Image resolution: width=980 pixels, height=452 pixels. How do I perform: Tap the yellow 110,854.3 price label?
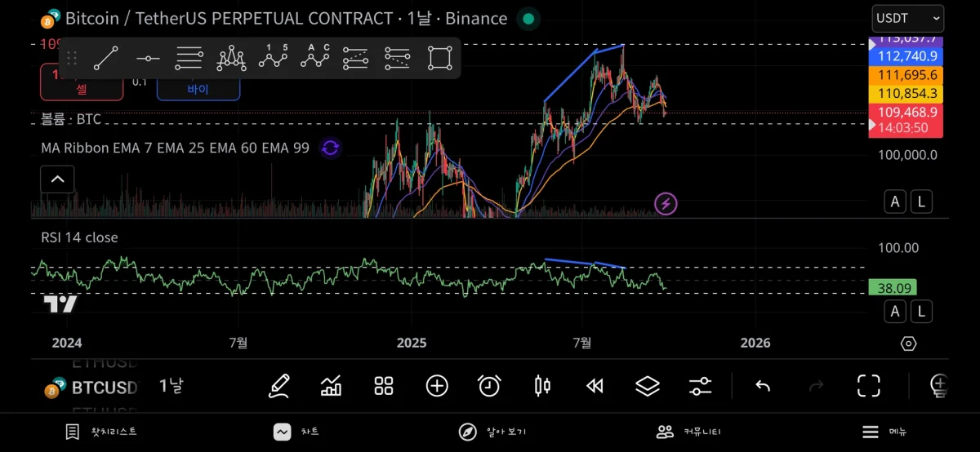coord(906,94)
